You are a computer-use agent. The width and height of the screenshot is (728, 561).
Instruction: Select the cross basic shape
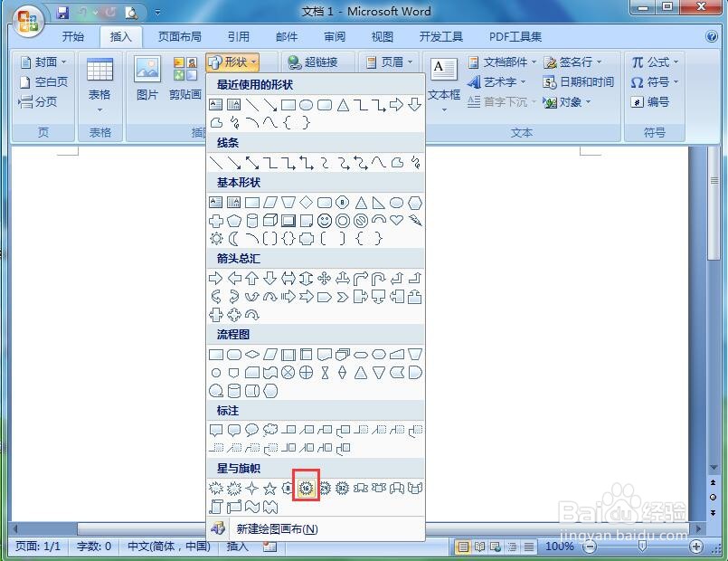(x=216, y=221)
